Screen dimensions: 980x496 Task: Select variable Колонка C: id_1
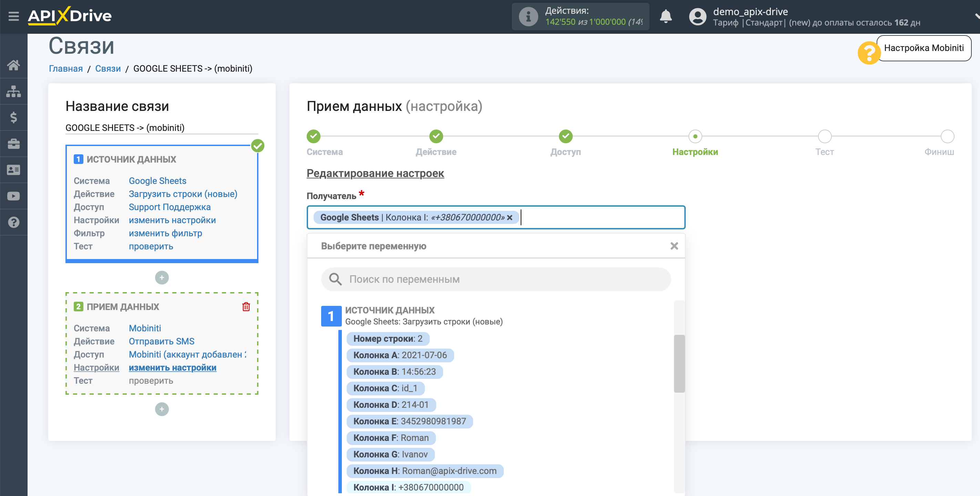(385, 388)
